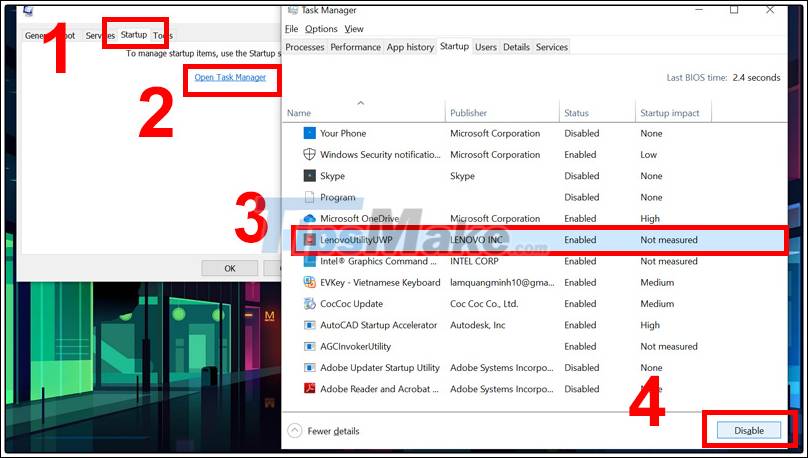808x458 pixels.
Task: Click OneDrive's High startup impact value
Action: (650, 218)
